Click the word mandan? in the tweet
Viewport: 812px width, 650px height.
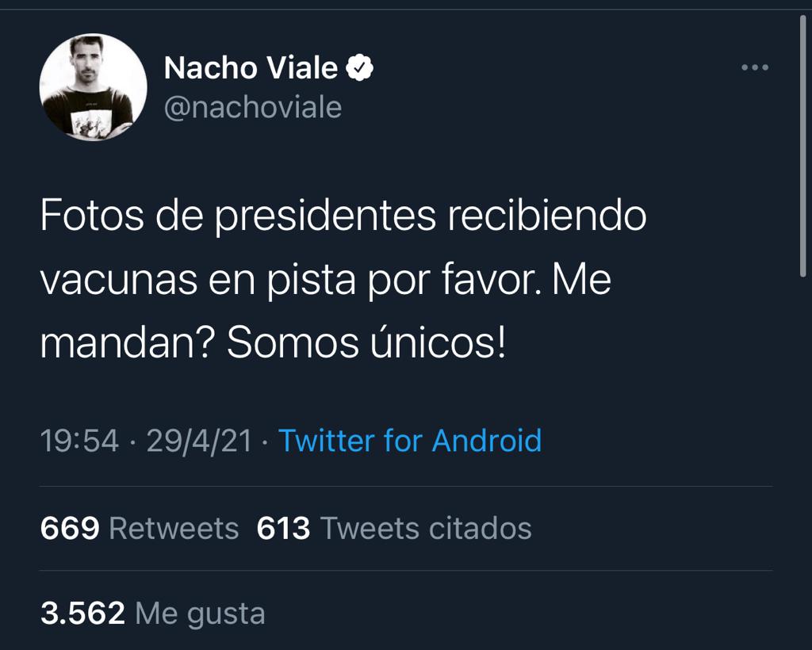(128, 343)
